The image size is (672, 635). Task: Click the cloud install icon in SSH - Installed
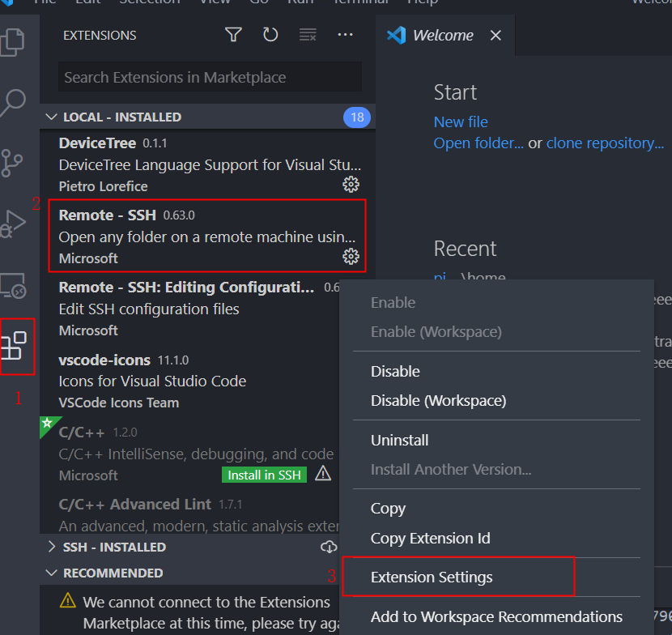pyautogui.click(x=329, y=547)
